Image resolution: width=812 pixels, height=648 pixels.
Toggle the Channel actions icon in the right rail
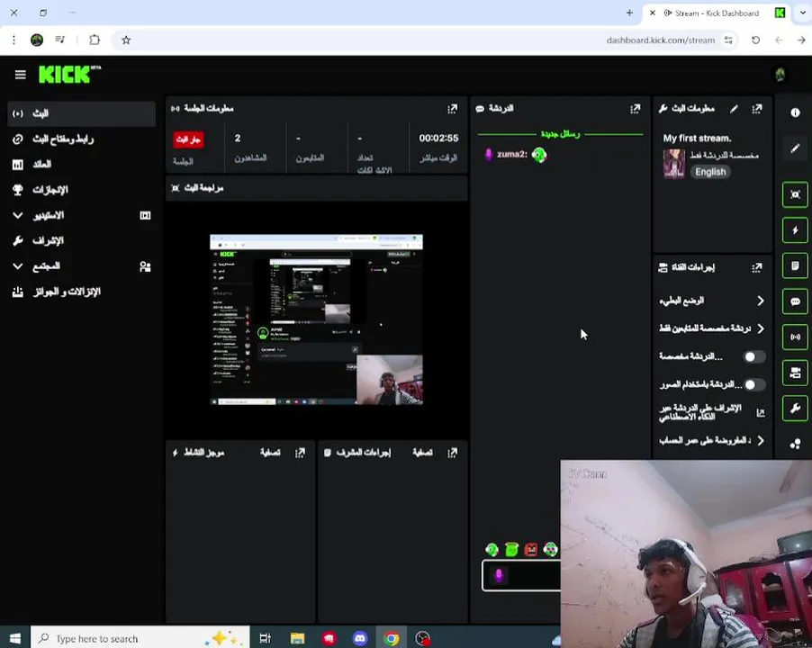795,373
